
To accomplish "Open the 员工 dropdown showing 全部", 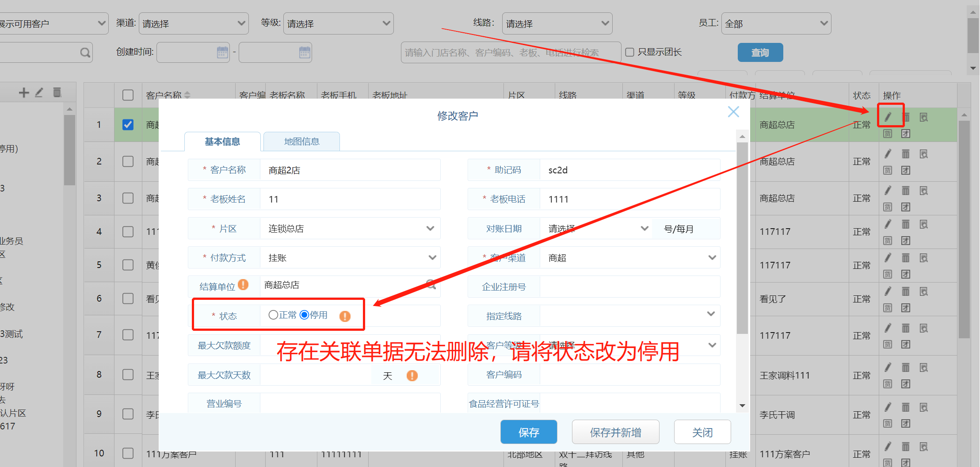I will (776, 23).
